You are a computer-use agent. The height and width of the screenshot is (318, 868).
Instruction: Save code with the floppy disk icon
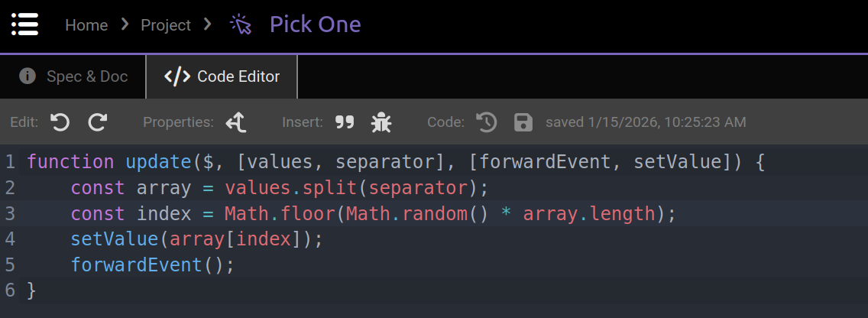pos(523,122)
